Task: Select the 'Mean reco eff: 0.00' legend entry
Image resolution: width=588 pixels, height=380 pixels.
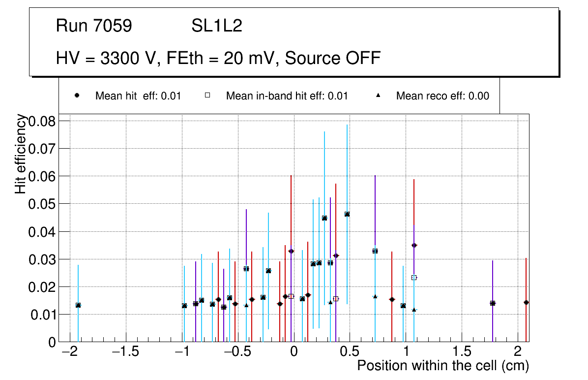Action: click(442, 96)
